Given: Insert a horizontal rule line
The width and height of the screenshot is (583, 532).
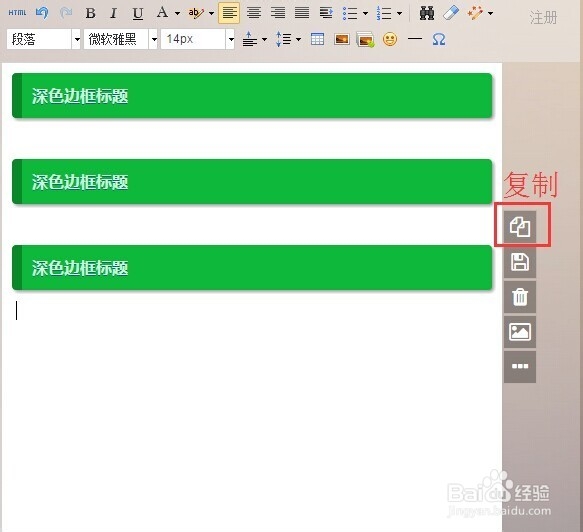Looking at the screenshot, I should [x=415, y=39].
